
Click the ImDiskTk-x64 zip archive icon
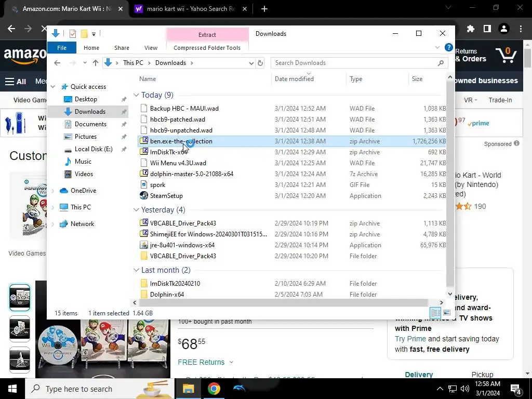pos(144,152)
